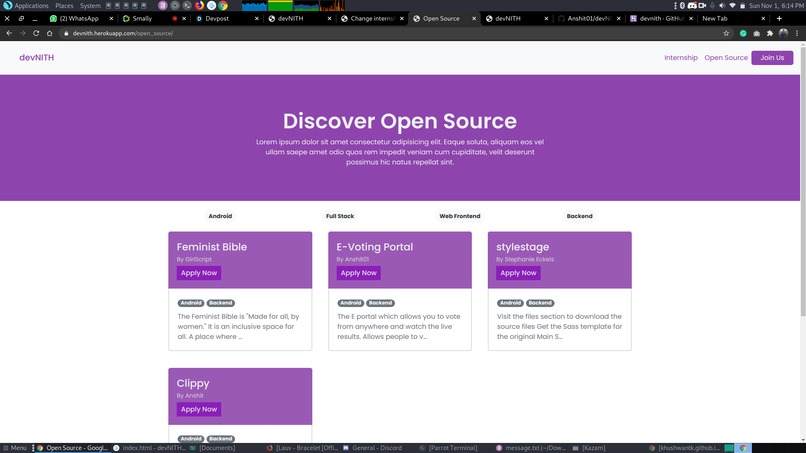806x453 pixels.
Task: Close the Devpost tab
Action: [x=257, y=18]
